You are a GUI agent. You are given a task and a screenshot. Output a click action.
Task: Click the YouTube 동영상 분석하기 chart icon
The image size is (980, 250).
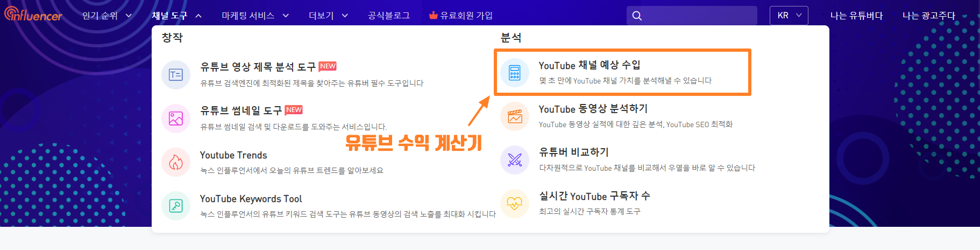coord(515,116)
